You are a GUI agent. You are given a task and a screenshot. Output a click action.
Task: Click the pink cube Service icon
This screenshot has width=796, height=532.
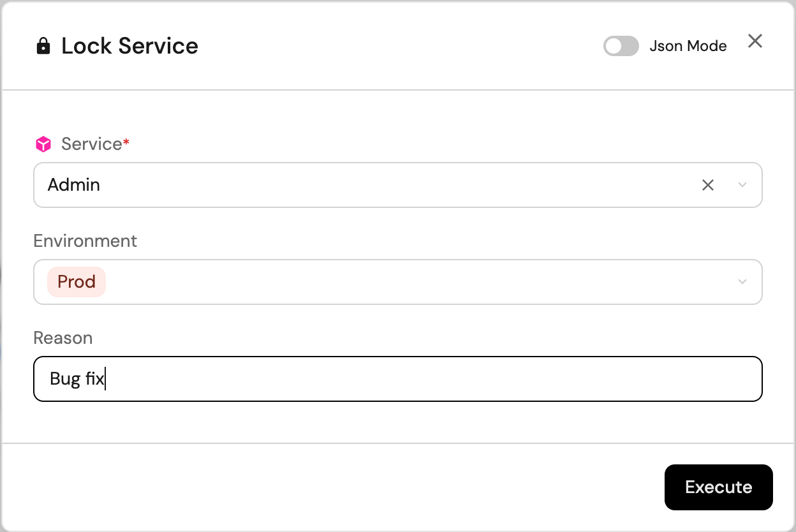point(43,145)
